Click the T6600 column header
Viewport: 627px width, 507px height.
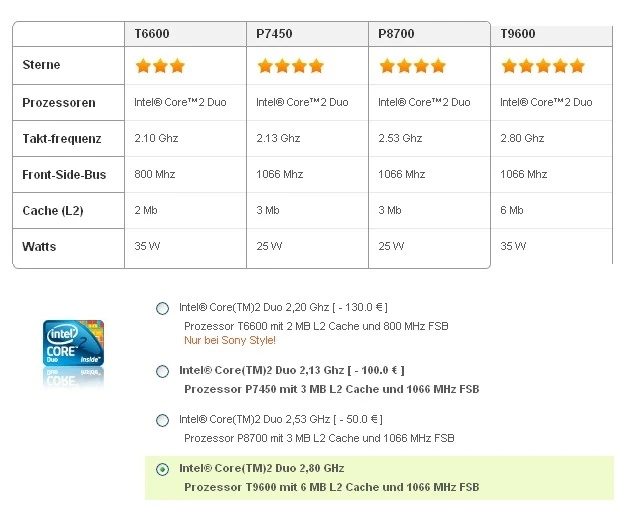tap(152, 34)
